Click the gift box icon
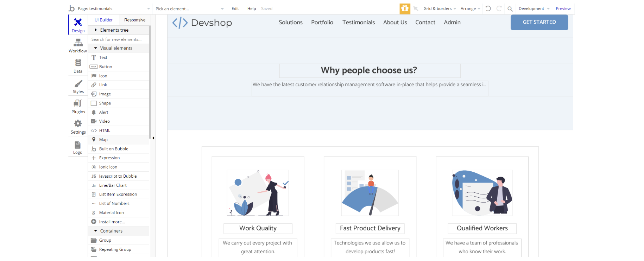This screenshot has height=261, width=644. pyautogui.click(x=405, y=8)
